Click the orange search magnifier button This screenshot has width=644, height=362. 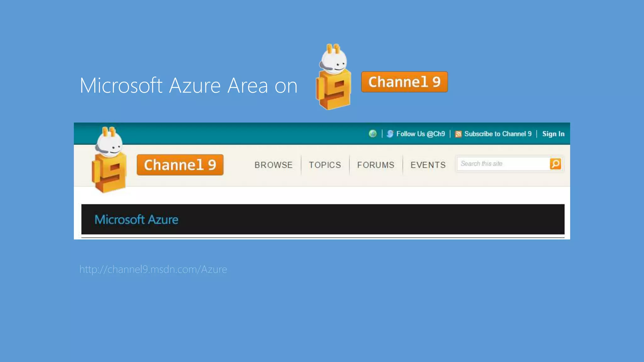(555, 164)
